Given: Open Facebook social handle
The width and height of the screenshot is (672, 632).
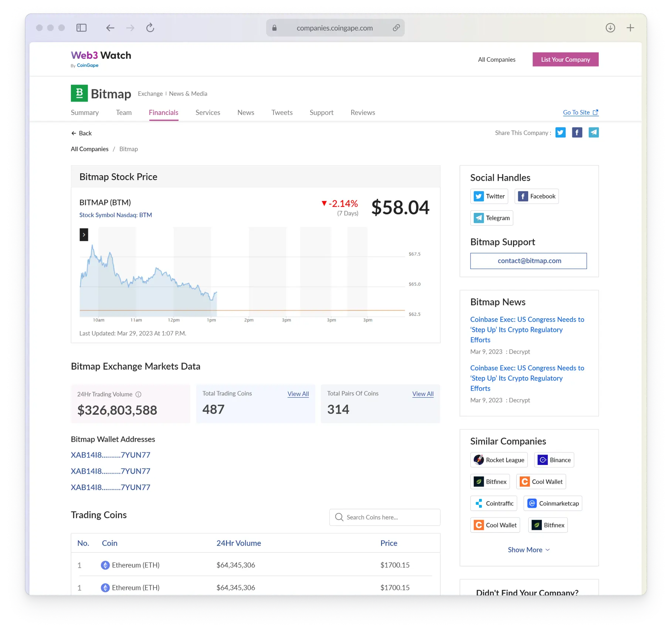Looking at the screenshot, I should point(536,196).
